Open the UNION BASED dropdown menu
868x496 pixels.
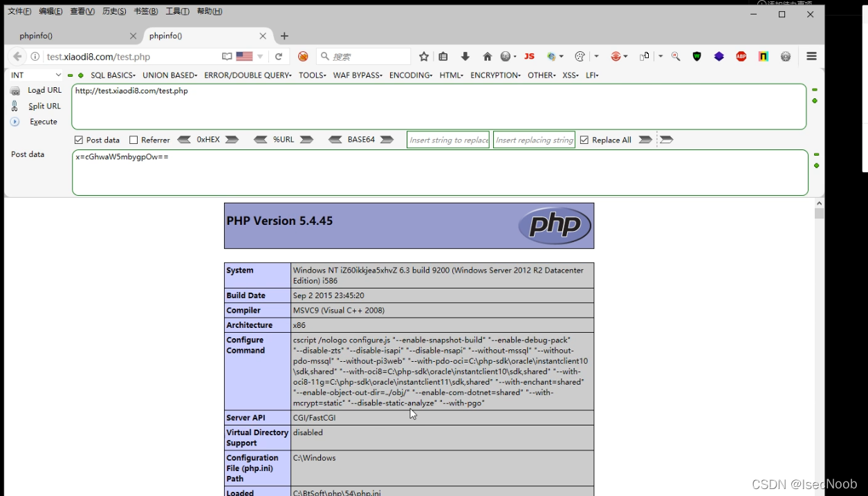[170, 75]
